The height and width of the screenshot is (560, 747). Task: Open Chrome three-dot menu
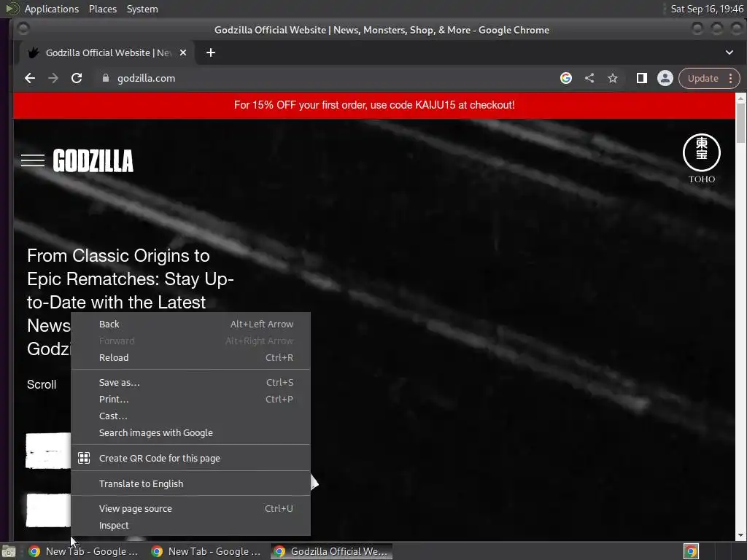pos(731,78)
